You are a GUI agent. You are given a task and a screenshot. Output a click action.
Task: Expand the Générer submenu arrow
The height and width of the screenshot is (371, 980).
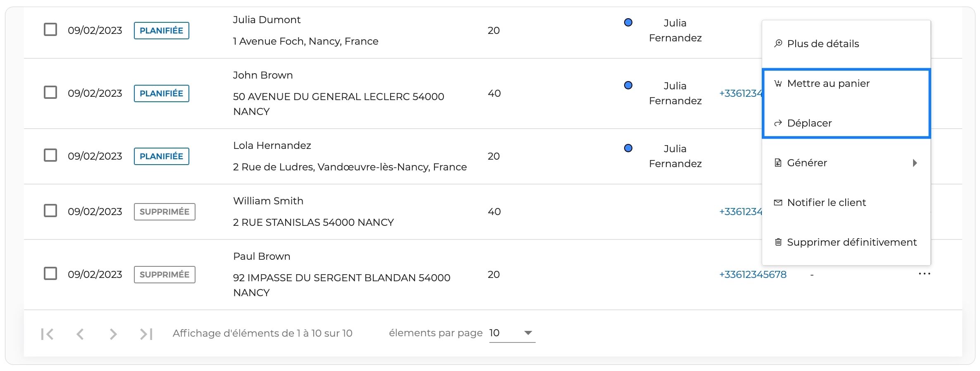(x=915, y=163)
